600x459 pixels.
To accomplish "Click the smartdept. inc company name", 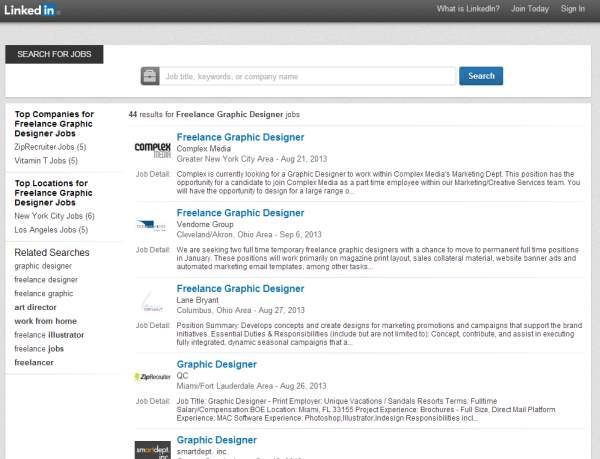I will tap(201, 451).
